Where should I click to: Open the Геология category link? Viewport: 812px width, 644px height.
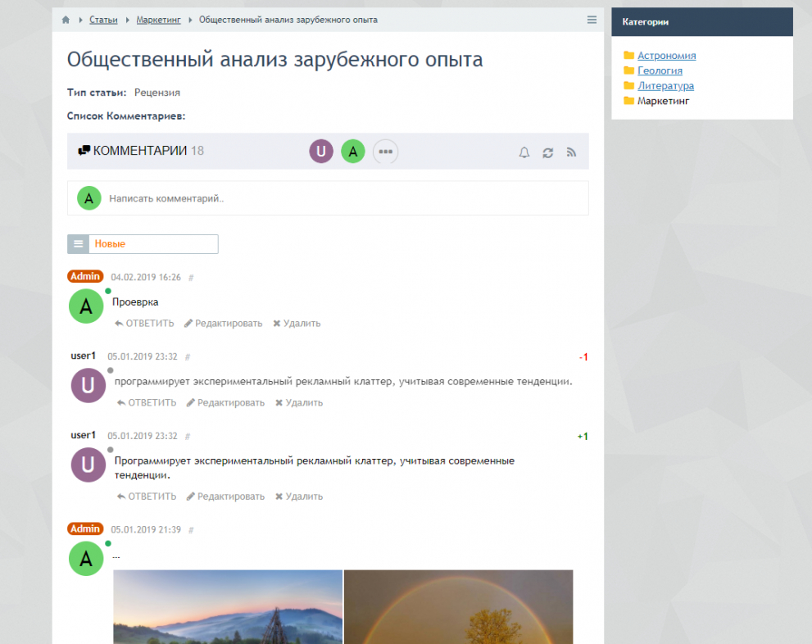pos(660,70)
